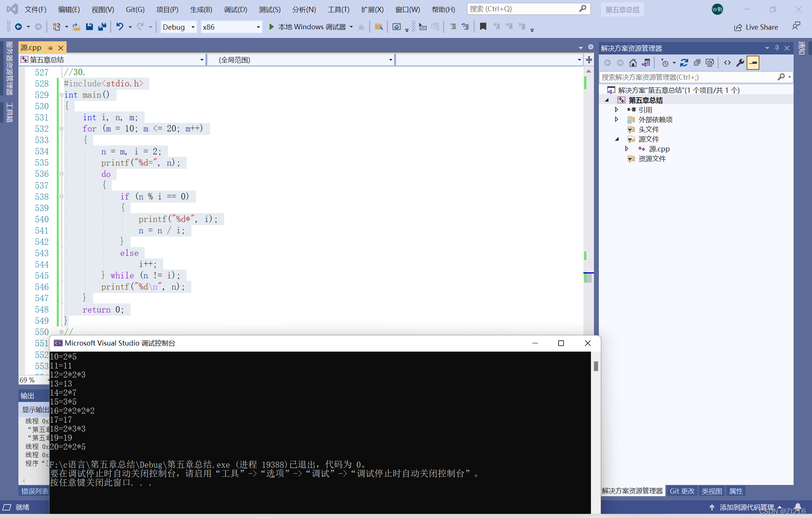Click the split editor window handle

589,60
